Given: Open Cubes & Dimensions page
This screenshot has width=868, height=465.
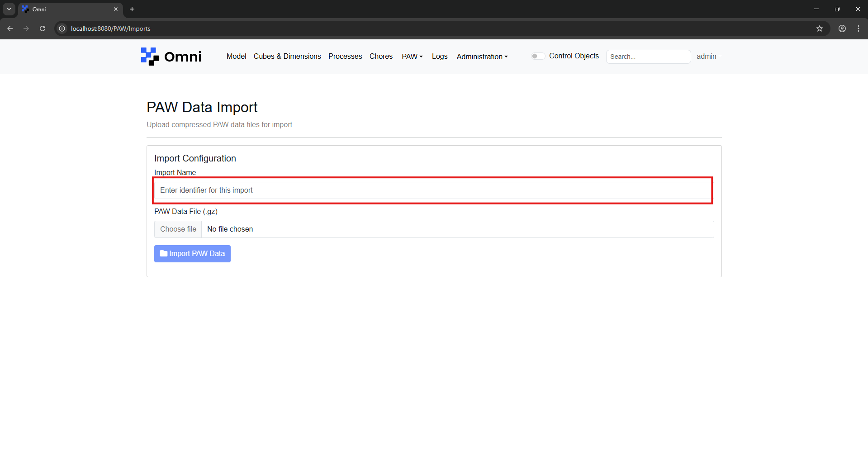Looking at the screenshot, I should pyautogui.click(x=287, y=56).
